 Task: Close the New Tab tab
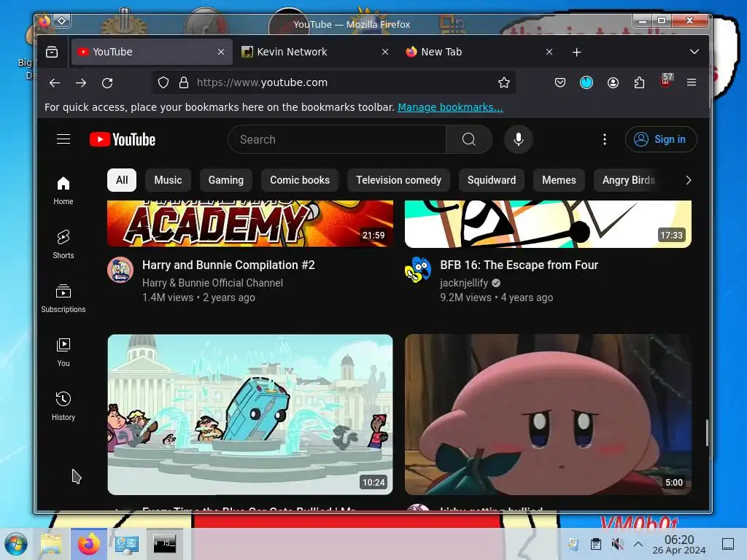point(549,52)
